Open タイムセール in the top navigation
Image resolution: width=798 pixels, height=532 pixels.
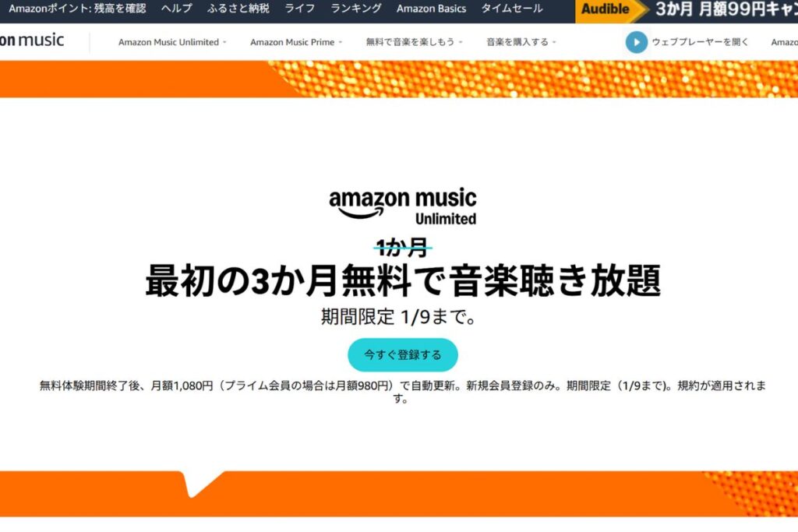(x=512, y=8)
